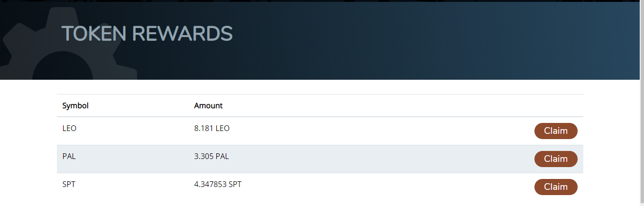
Task: Select the SPT symbol cell
Action: [x=69, y=185]
